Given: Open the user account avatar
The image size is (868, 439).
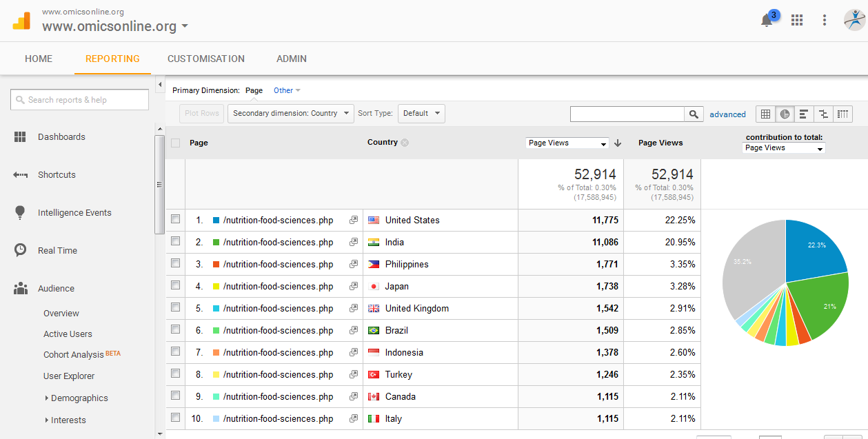Looking at the screenshot, I should pyautogui.click(x=854, y=20).
